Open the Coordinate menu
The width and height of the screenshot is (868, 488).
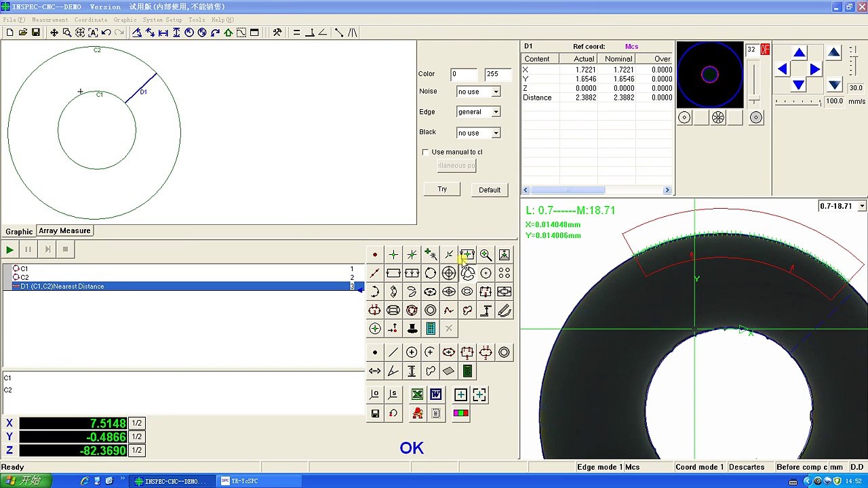click(x=91, y=20)
